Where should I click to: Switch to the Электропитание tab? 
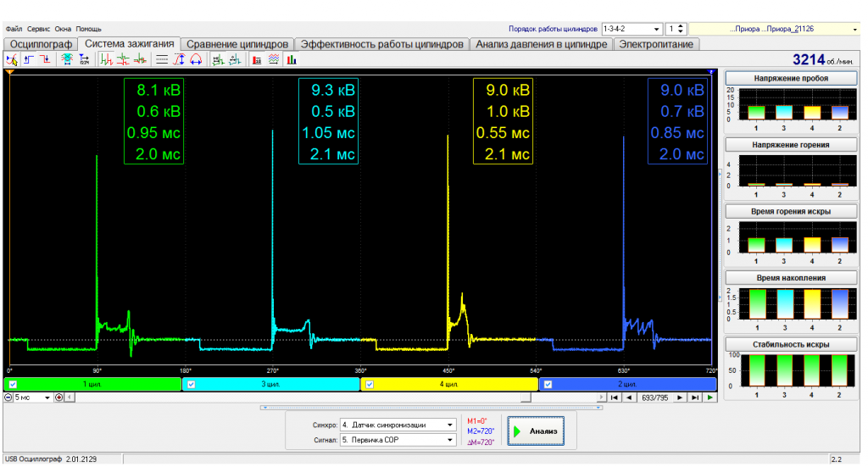coord(656,44)
